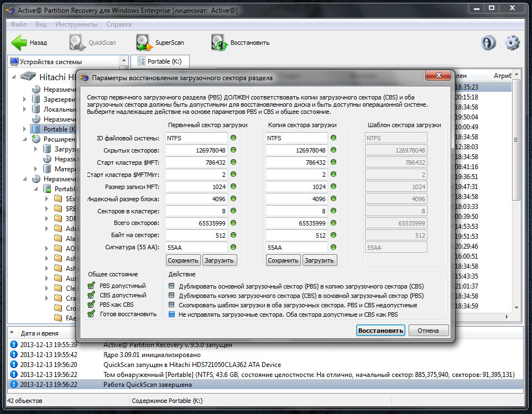
Task: Click the green Назад back arrow icon
Action: coord(19,43)
